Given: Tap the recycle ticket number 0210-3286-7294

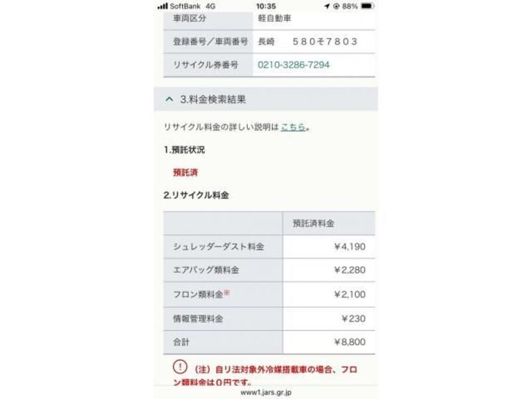Looking at the screenshot, I should [293, 65].
